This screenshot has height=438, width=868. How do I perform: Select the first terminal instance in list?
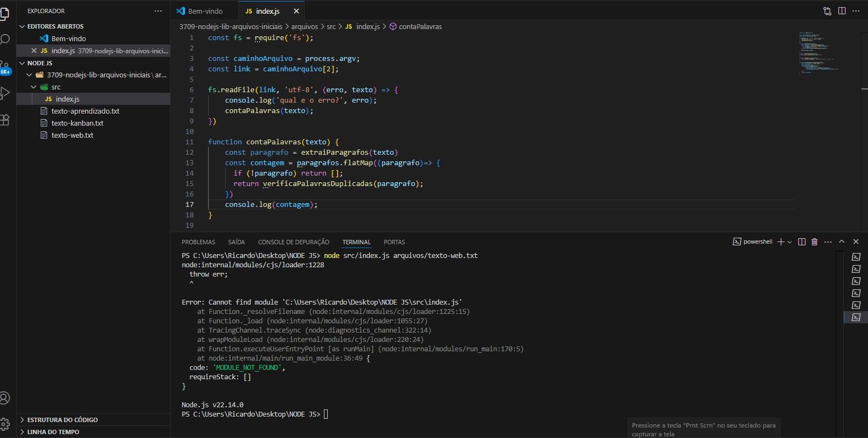856,257
